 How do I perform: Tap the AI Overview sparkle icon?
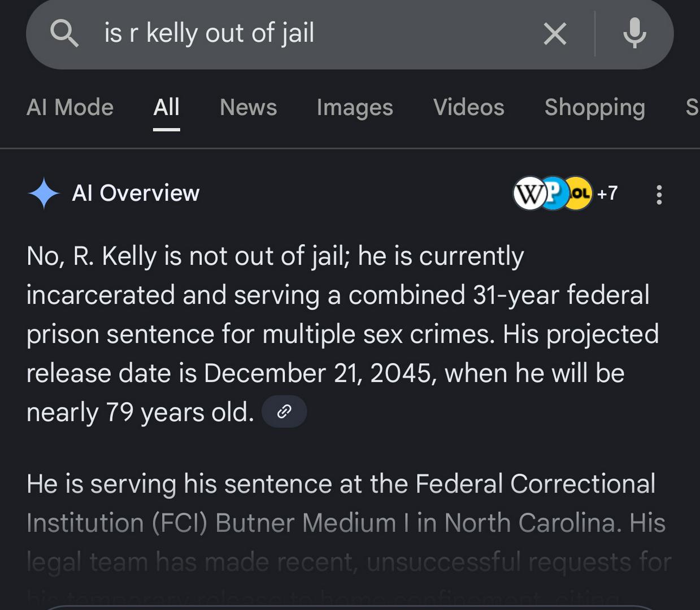44,193
